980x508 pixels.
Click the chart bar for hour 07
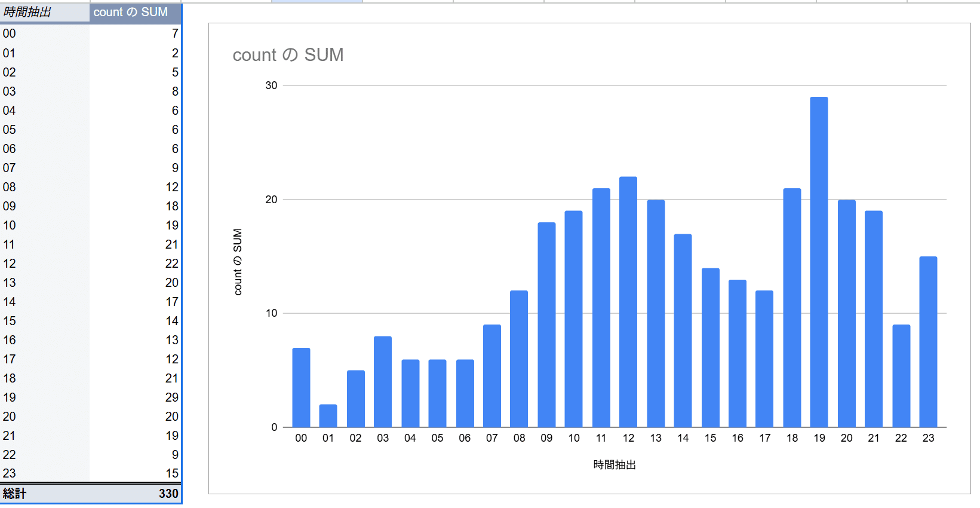pos(491,376)
